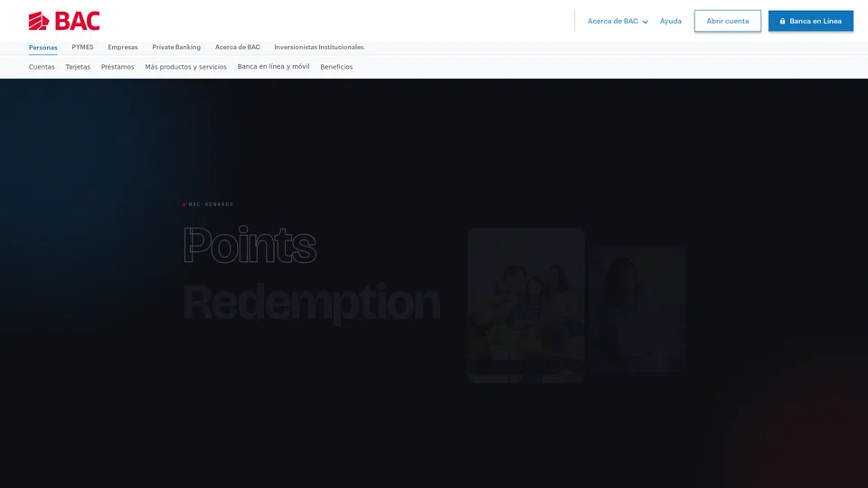Open Acerca de BAC in segment bar

pos(238,47)
